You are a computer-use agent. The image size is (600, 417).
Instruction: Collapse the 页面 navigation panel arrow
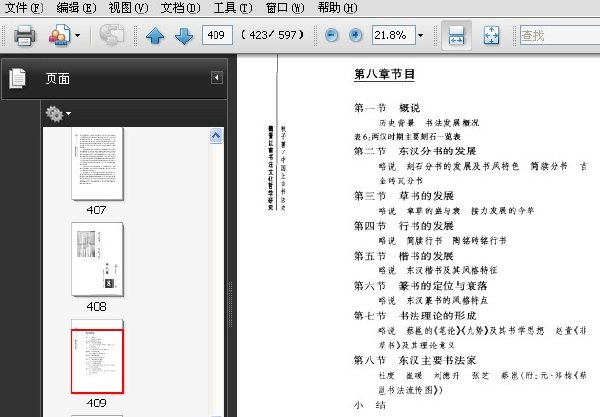[217, 78]
